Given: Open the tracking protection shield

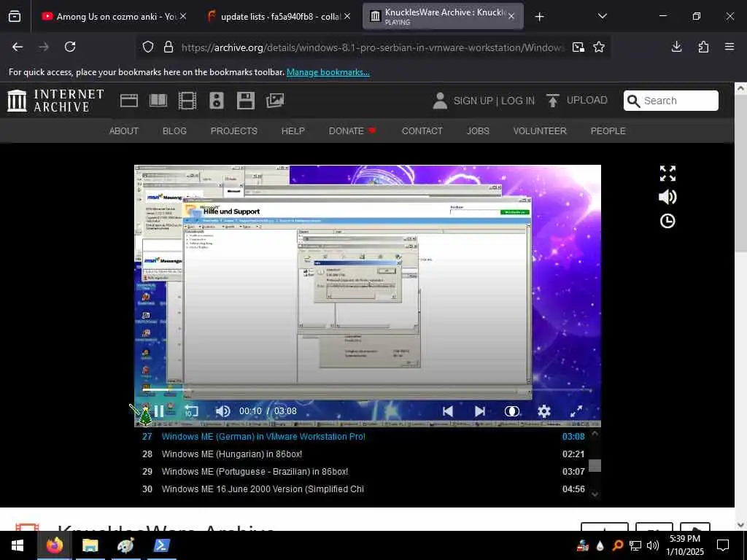Looking at the screenshot, I should (148, 47).
